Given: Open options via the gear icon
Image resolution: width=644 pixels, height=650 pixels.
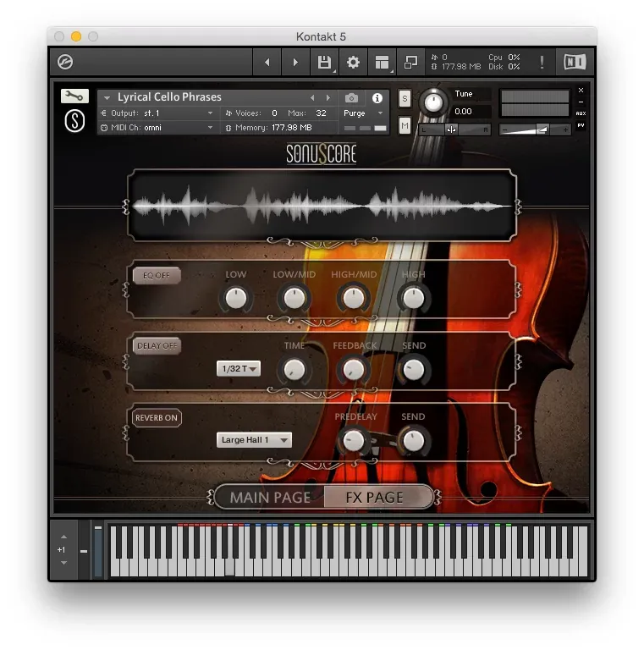Looking at the screenshot, I should click(x=353, y=62).
